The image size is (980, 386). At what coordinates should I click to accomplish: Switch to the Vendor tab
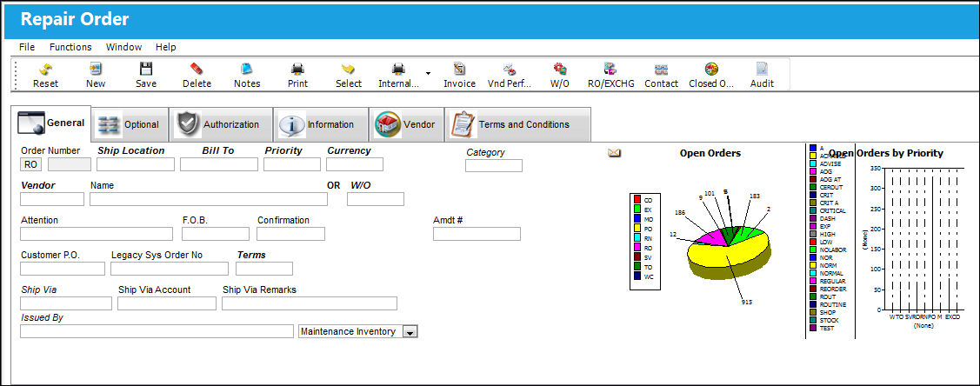[x=406, y=124]
